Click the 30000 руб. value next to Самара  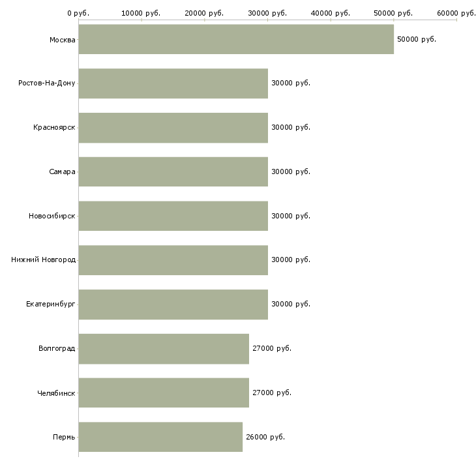pyautogui.click(x=291, y=171)
